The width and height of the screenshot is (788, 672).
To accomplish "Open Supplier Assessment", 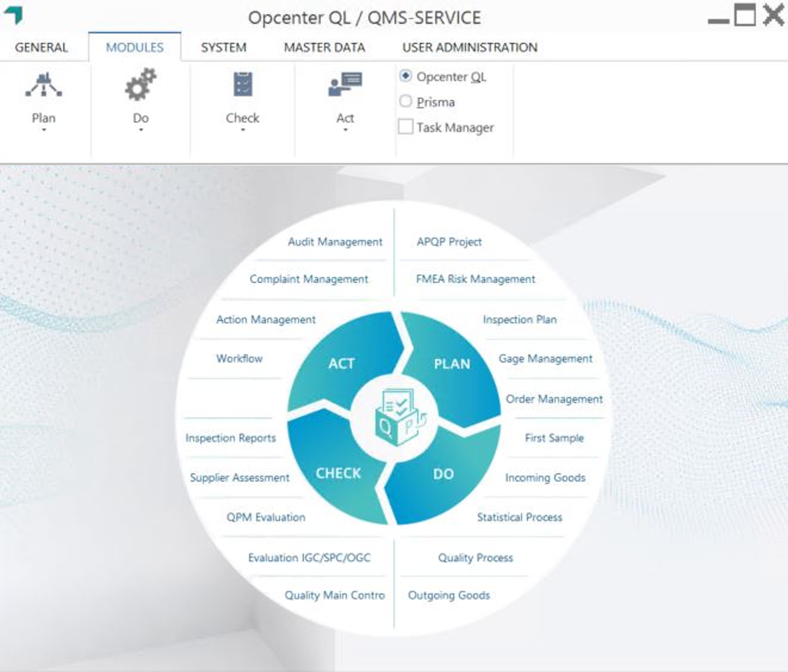I will click(x=241, y=478).
